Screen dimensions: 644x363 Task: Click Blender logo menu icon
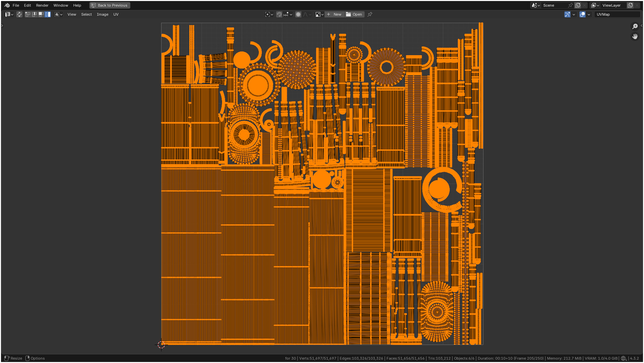pyautogui.click(x=7, y=5)
